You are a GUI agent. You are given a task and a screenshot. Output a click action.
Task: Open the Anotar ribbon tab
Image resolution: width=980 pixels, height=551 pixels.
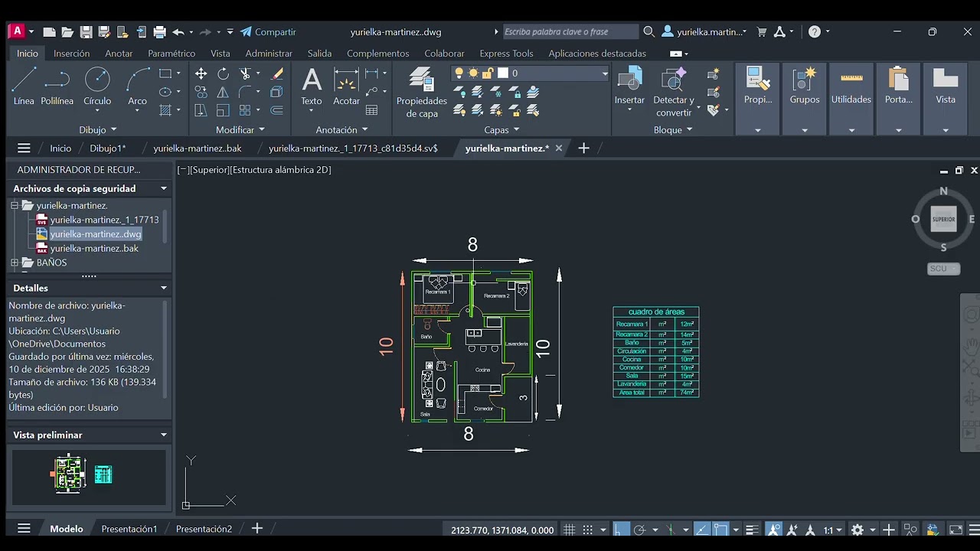[x=119, y=54]
